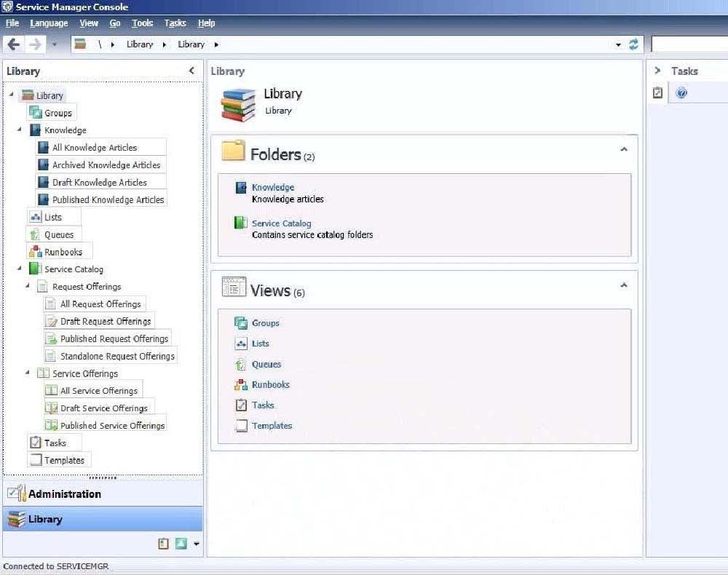
Task: Click the Connected to SERVICEMGR status text
Action: pyautogui.click(x=56, y=566)
